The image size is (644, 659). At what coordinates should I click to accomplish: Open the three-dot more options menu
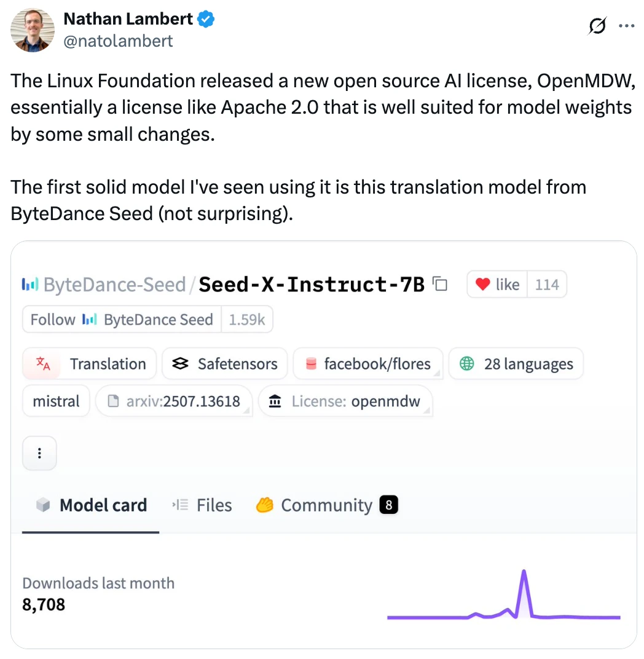[626, 26]
